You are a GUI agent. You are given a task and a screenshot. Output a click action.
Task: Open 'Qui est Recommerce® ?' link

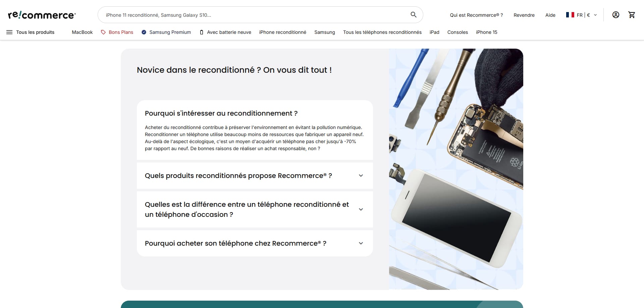pyautogui.click(x=476, y=15)
